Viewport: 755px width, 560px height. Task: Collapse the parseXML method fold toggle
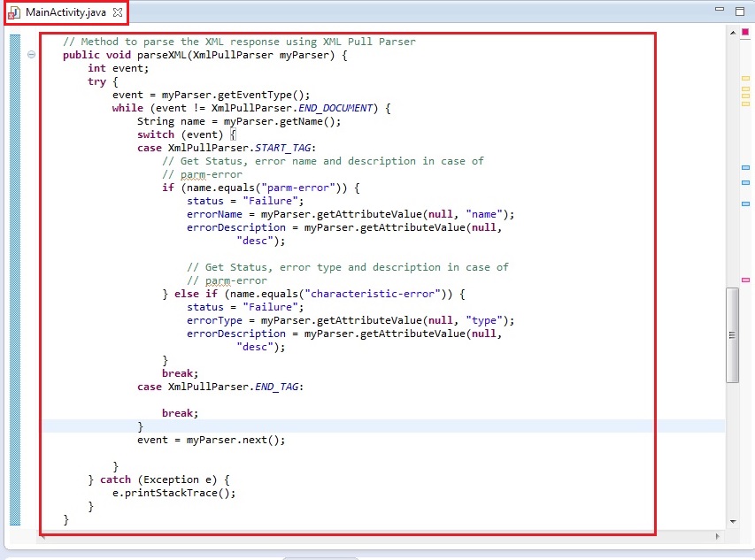(32, 55)
